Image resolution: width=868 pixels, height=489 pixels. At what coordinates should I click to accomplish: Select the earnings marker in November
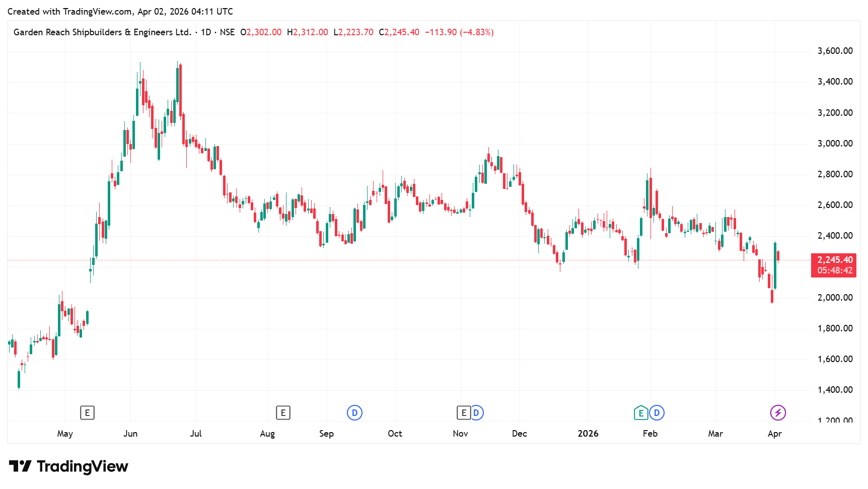coord(464,413)
